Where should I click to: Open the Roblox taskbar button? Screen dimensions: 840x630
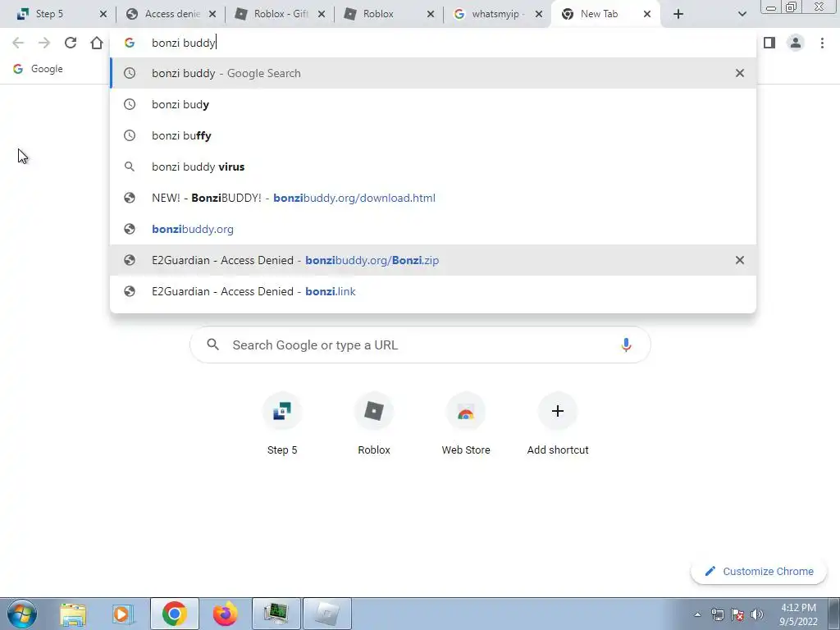[x=327, y=614]
